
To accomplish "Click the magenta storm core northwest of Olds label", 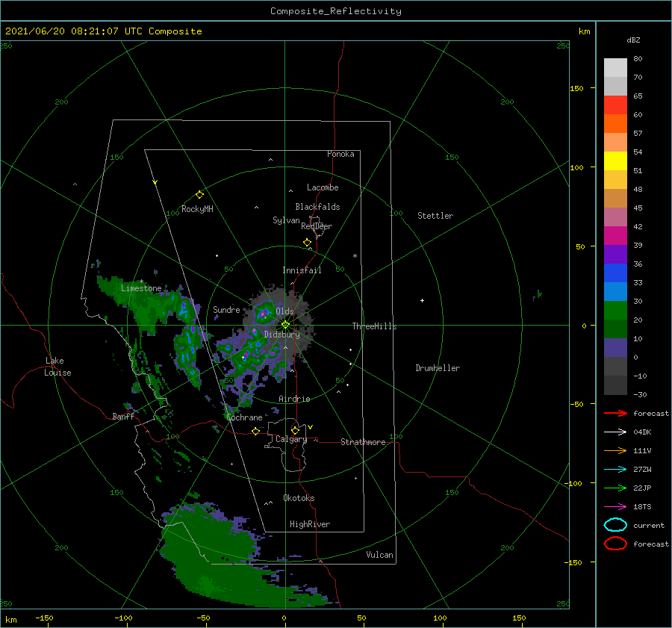I will click(263, 314).
